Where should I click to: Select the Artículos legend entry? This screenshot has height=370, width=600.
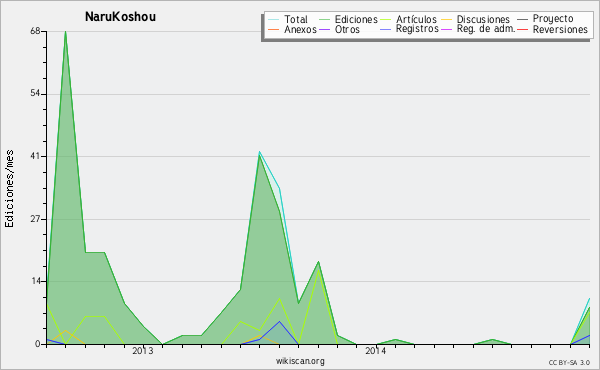pyautogui.click(x=416, y=19)
